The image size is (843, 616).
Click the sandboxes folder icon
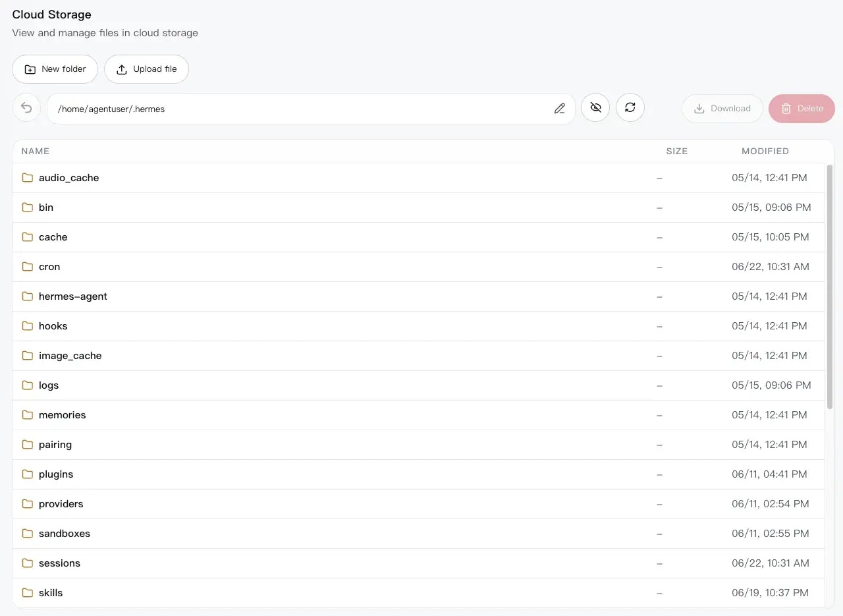pos(28,534)
